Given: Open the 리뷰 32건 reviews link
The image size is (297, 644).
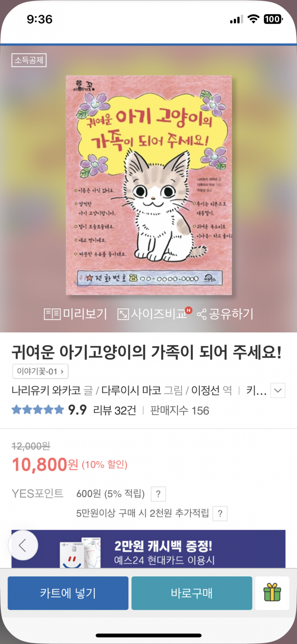Looking at the screenshot, I should (x=114, y=410).
